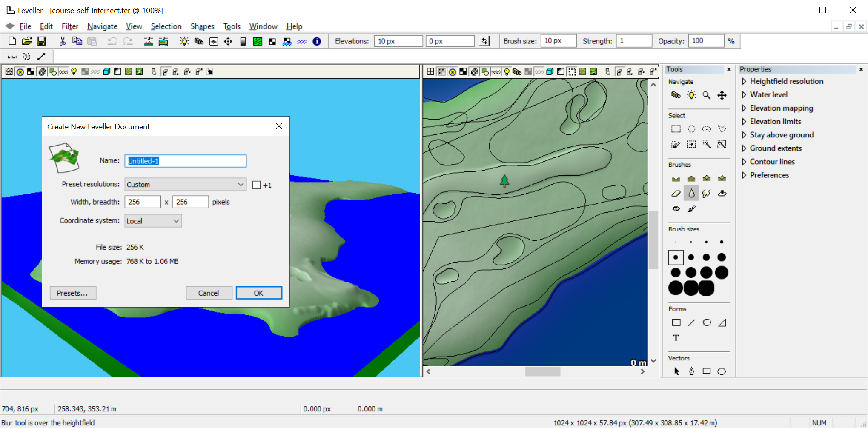
Task: Select the lasso selection tool
Action: click(x=707, y=129)
